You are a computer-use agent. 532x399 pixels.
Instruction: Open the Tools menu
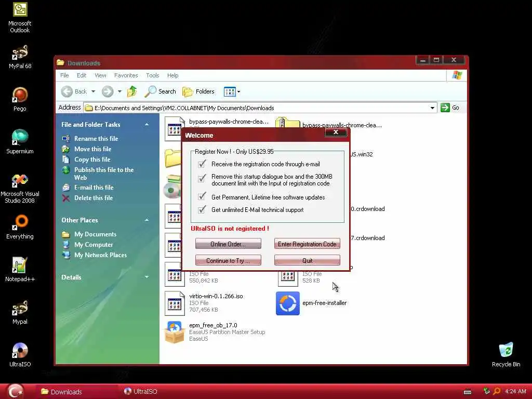pos(152,75)
